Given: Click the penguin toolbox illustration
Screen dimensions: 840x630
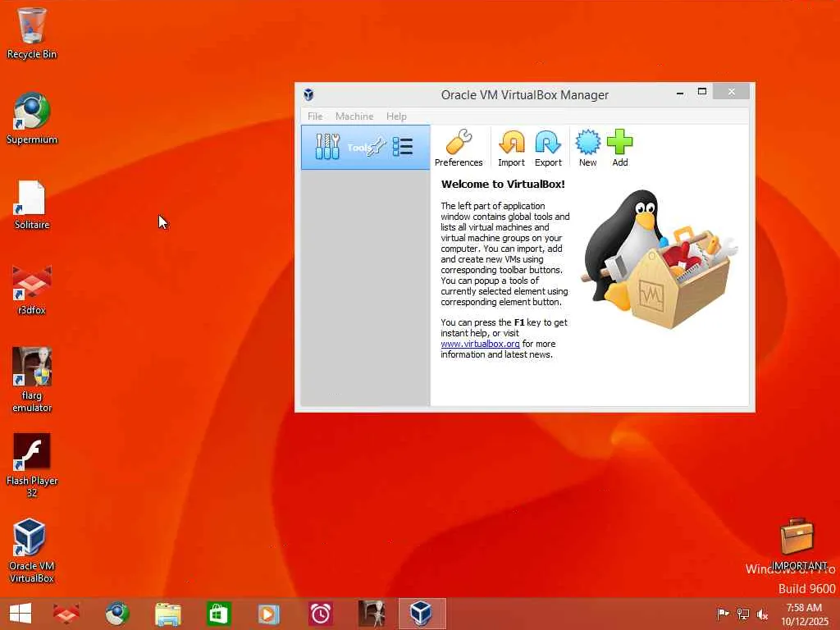Looking at the screenshot, I should [x=659, y=258].
